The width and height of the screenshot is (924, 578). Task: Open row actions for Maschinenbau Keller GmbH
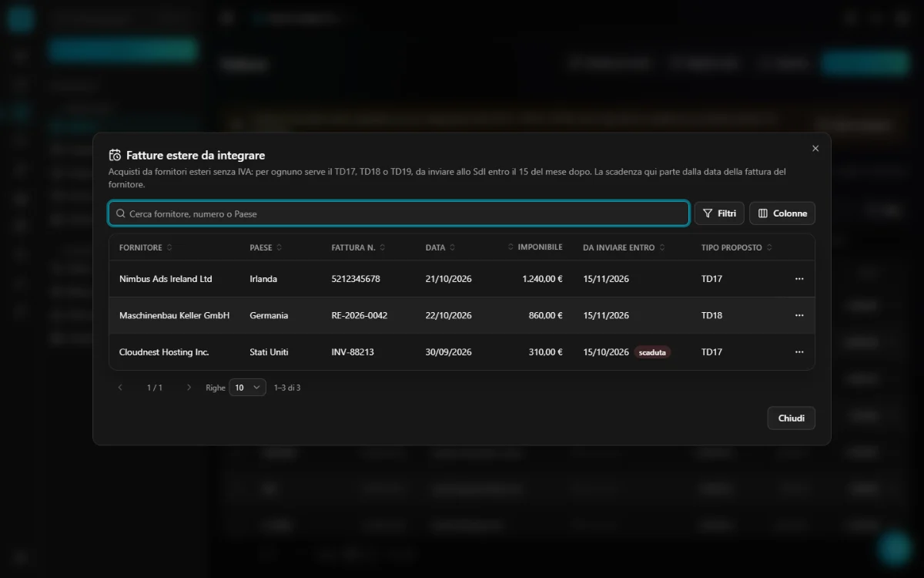[799, 315]
